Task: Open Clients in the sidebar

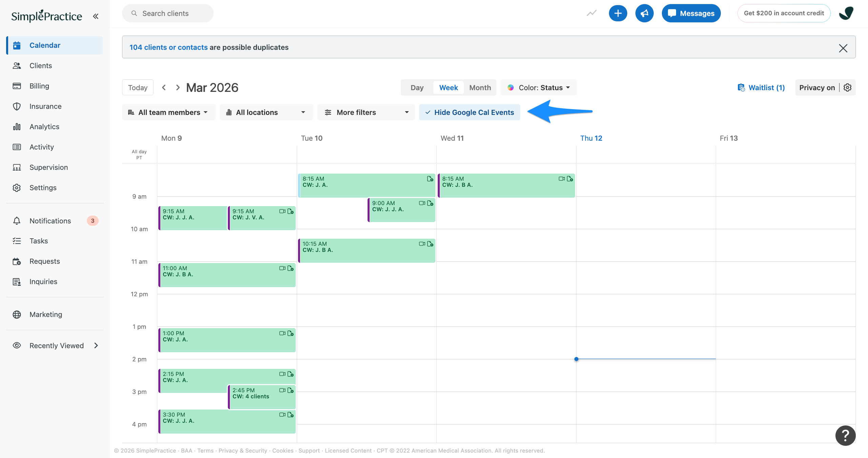Action: pyautogui.click(x=55, y=65)
